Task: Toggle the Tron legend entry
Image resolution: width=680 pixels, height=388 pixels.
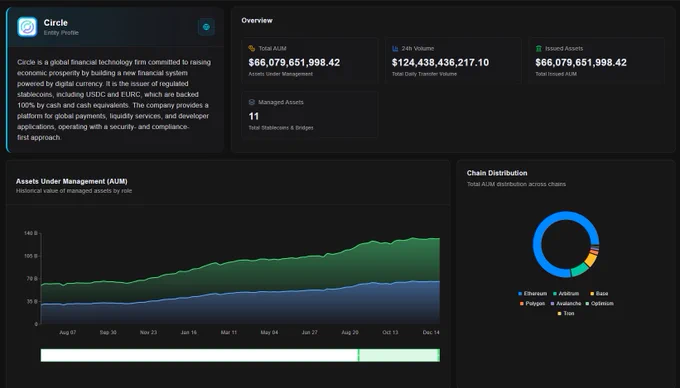Action: (x=566, y=313)
